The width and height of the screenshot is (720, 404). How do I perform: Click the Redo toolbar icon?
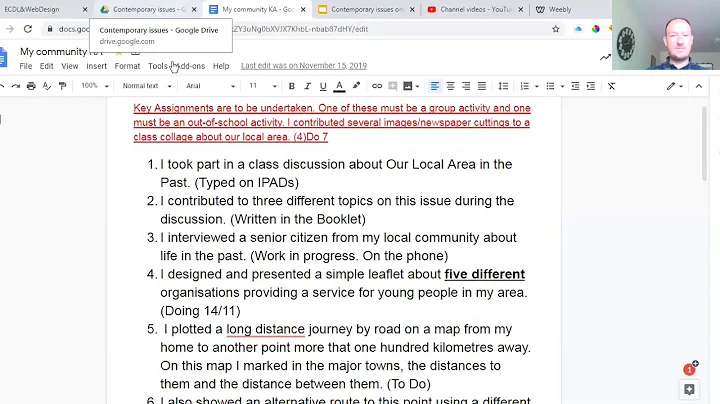[16, 86]
